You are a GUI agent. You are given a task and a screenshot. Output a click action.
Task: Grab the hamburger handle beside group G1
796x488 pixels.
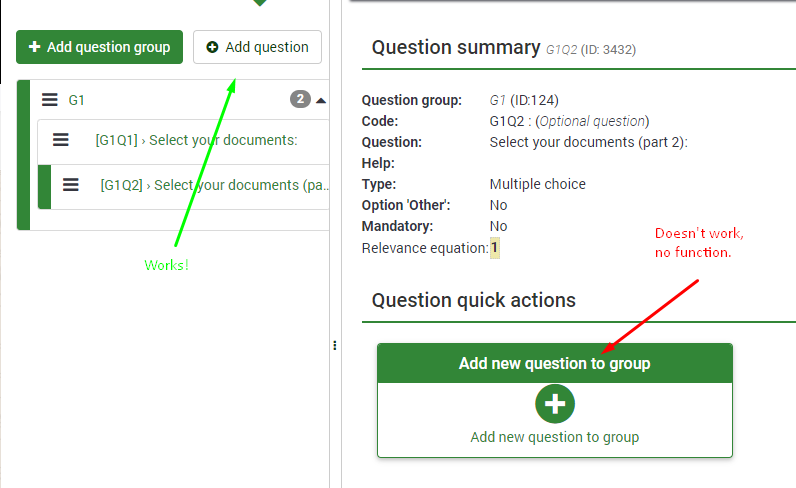(x=50, y=100)
